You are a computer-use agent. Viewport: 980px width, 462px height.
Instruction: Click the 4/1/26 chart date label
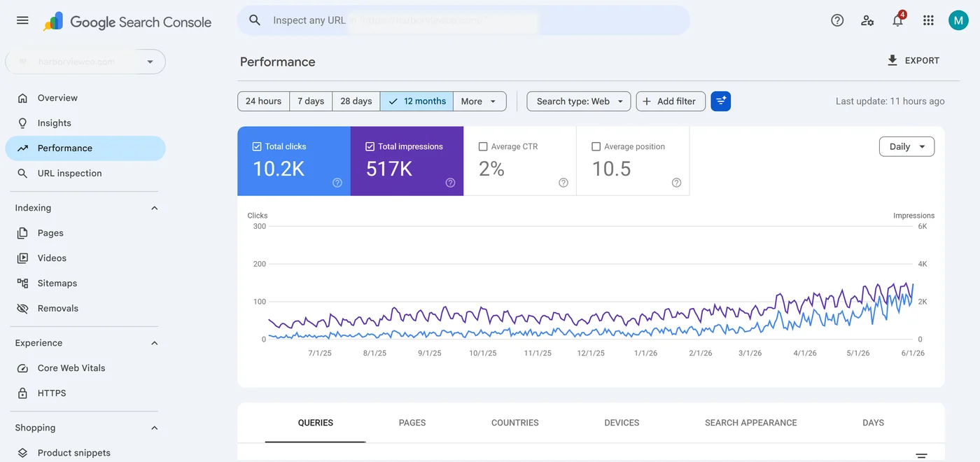[805, 353]
